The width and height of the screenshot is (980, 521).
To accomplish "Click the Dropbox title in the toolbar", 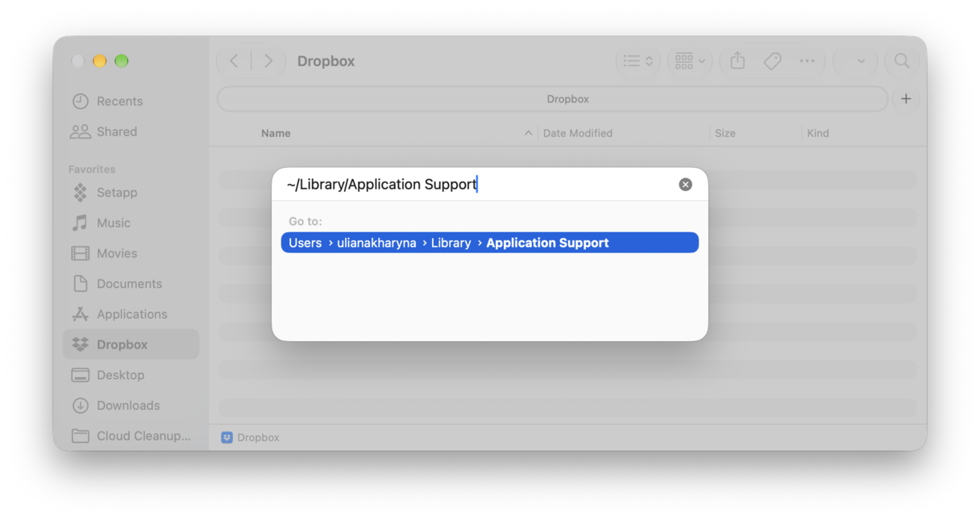I will click(x=326, y=61).
